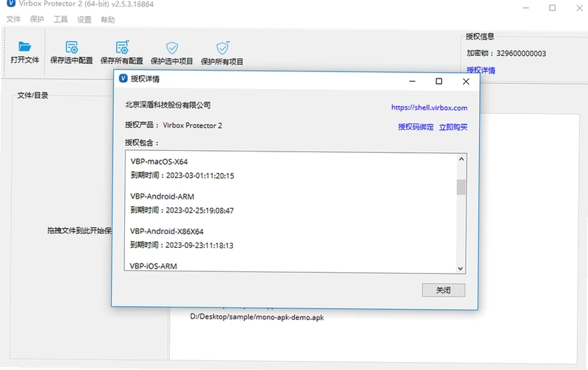Select the VBP-iOS-ARM entry
The height and width of the screenshot is (370, 588).
153,266
